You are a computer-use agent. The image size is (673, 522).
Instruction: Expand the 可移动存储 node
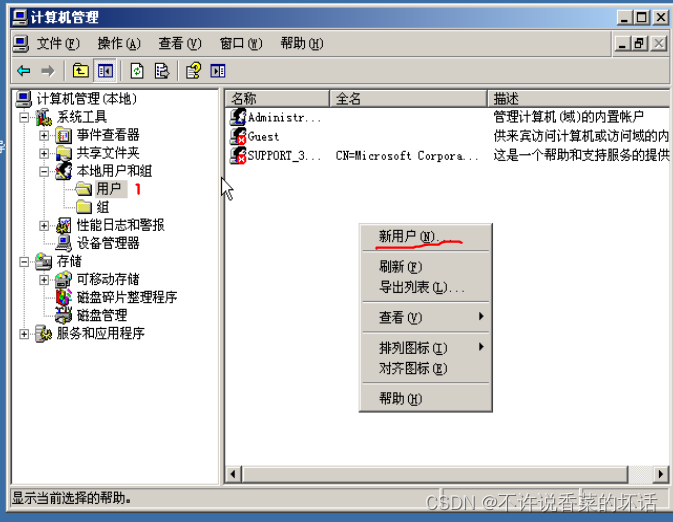(x=44, y=279)
